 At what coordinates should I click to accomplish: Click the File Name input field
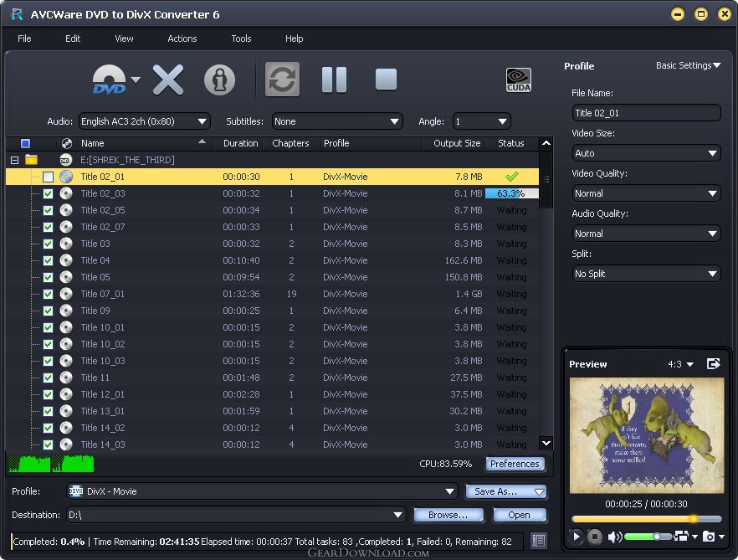pos(646,113)
